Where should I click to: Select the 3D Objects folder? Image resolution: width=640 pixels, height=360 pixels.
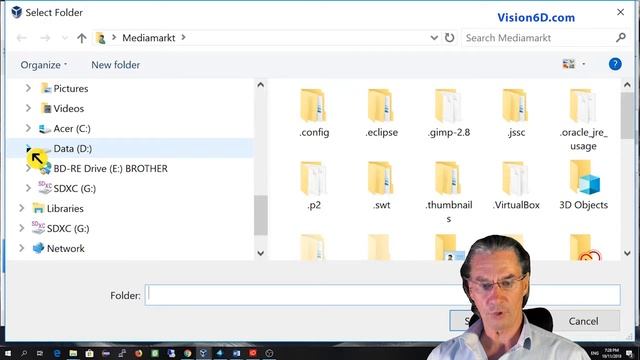click(583, 186)
